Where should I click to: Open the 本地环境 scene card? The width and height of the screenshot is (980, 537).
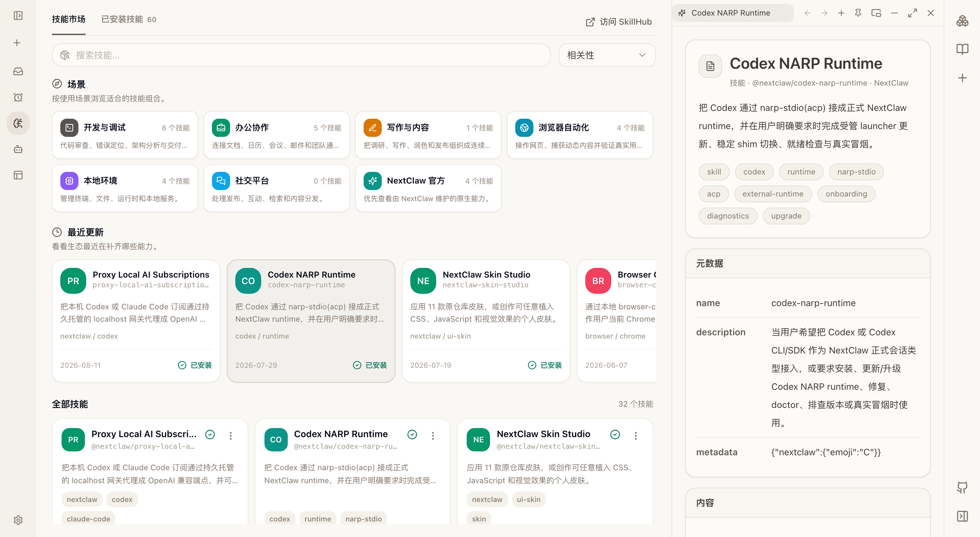click(x=125, y=188)
